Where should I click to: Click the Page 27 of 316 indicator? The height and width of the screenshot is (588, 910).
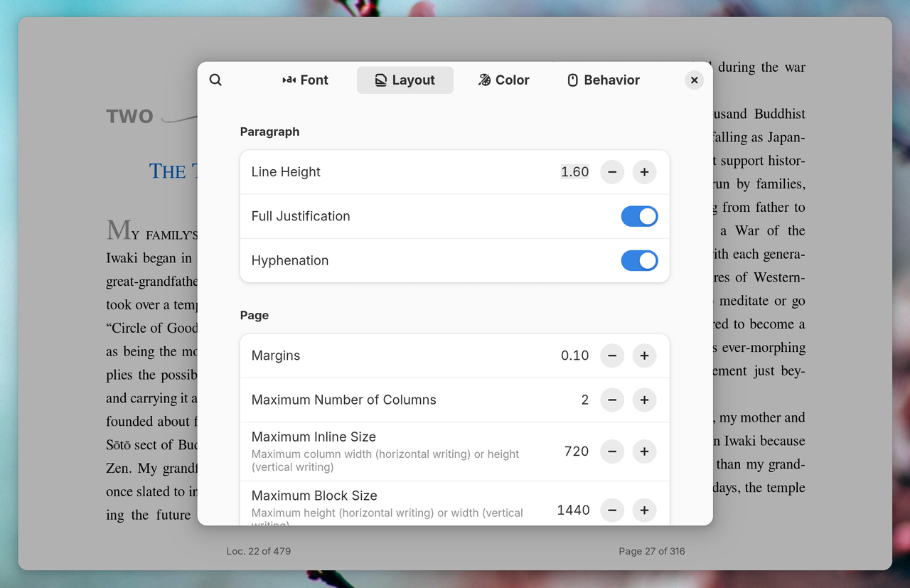tap(651, 550)
